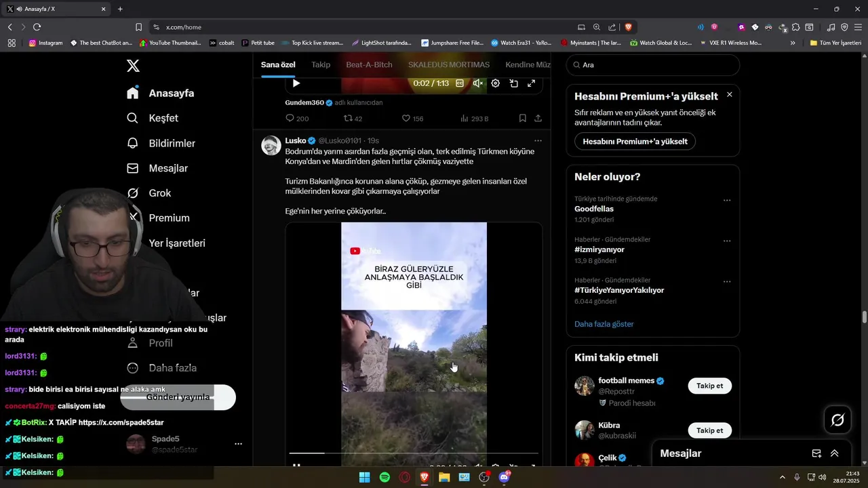Open Grok from sidebar
The width and height of the screenshot is (868, 488).
149,193
